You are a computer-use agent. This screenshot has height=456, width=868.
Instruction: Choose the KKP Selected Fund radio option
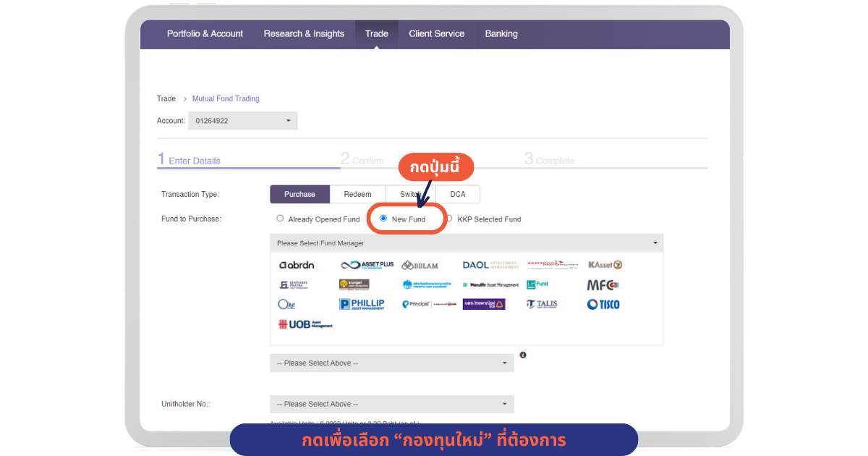(449, 219)
